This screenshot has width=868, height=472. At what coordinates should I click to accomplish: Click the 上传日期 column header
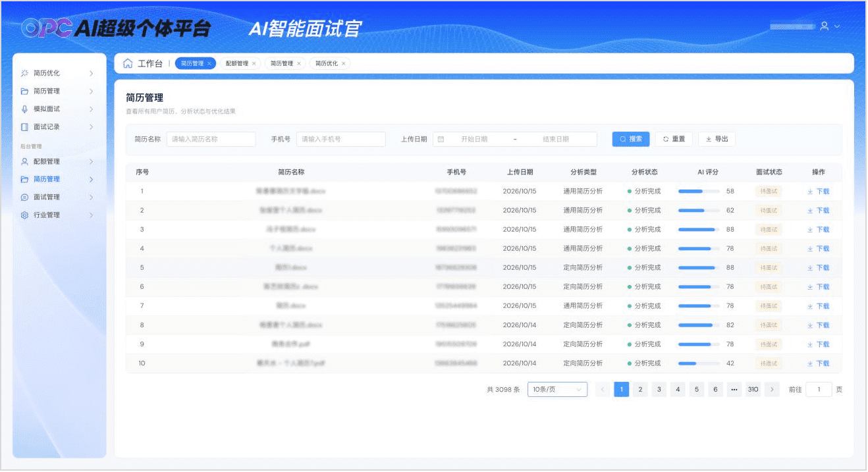tap(520, 172)
